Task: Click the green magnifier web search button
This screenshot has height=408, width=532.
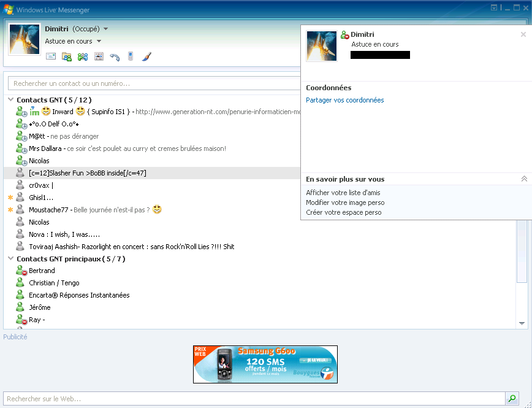Action: [x=512, y=398]
